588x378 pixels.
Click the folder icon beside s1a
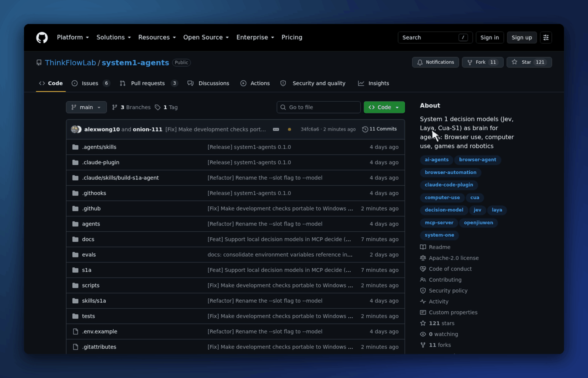pyautogui.click(x=75, y=270)
